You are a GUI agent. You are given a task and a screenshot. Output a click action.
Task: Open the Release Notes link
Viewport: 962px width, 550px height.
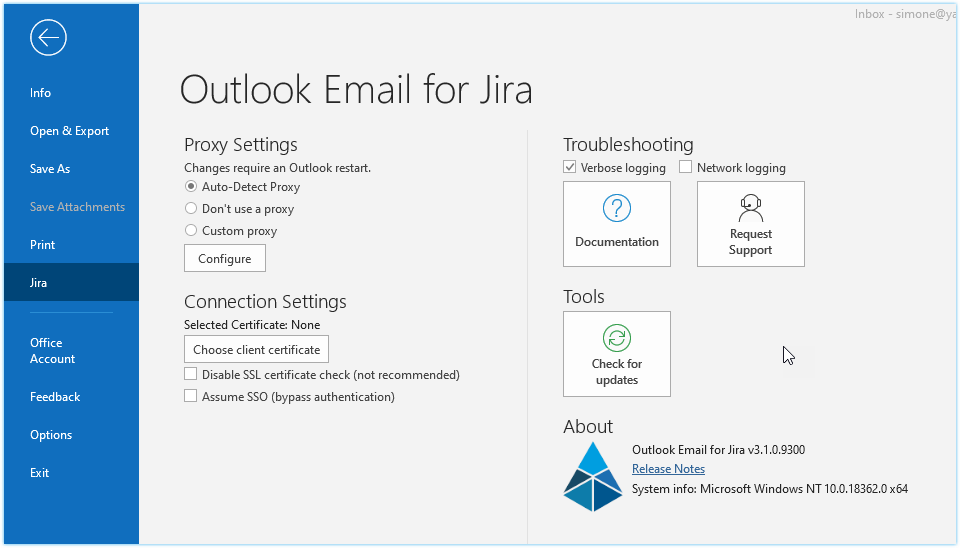click(x=668, y=469)
